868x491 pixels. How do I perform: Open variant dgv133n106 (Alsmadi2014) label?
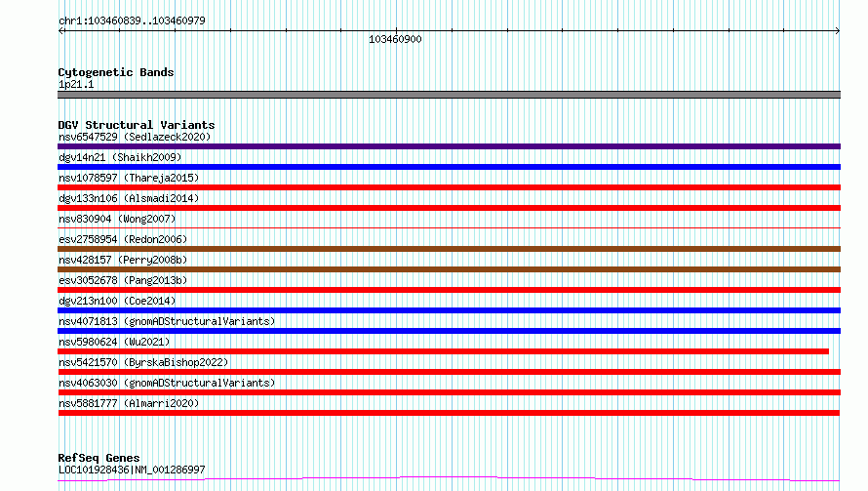(129, 198)
